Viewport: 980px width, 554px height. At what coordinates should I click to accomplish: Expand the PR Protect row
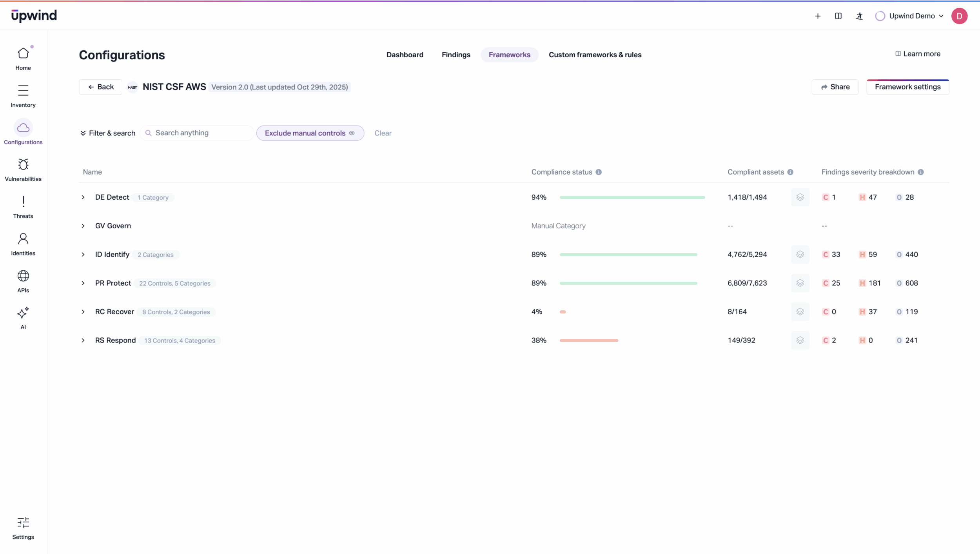point(83,283)
